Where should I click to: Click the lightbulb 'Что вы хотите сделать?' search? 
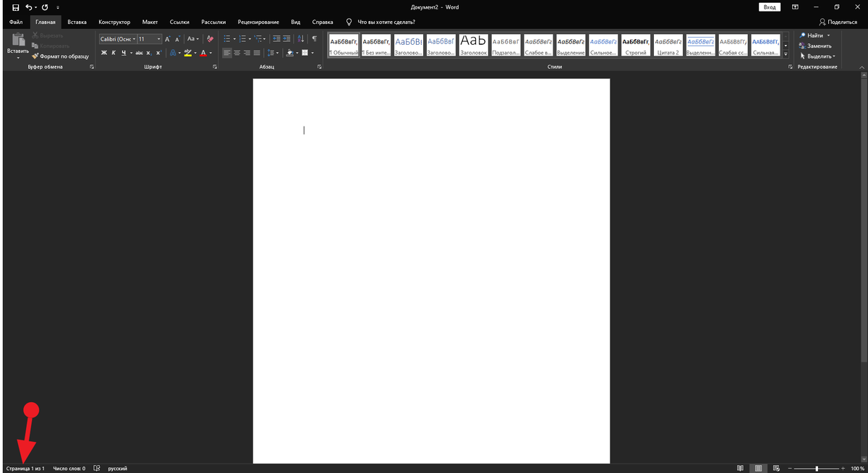[381, 22]
